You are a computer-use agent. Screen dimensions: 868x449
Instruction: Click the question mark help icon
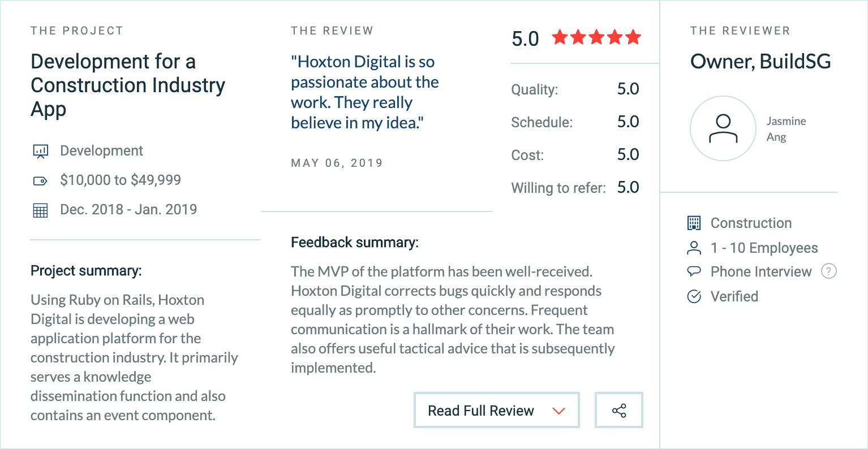pyautogui.click(x=828, y=271)
